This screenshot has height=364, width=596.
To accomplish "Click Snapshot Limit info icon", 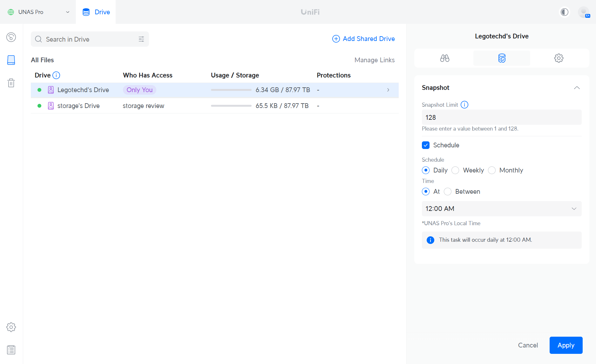I will tap(464, 105).
